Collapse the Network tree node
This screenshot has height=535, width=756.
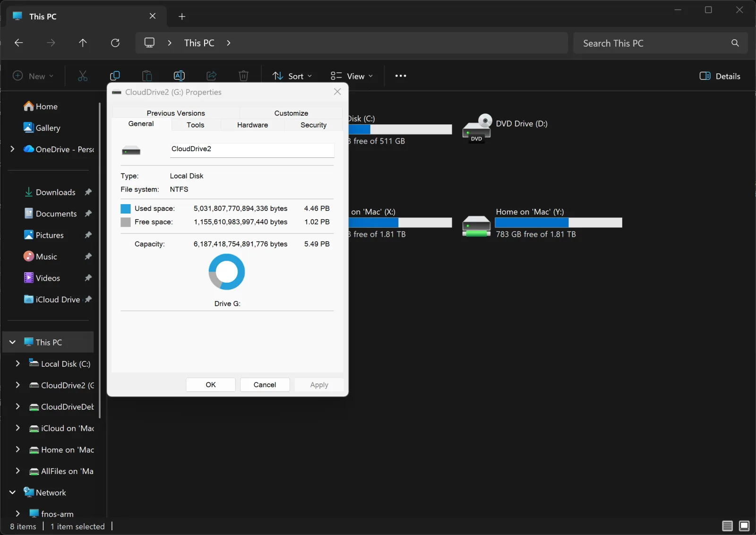(x=12, y=492)
